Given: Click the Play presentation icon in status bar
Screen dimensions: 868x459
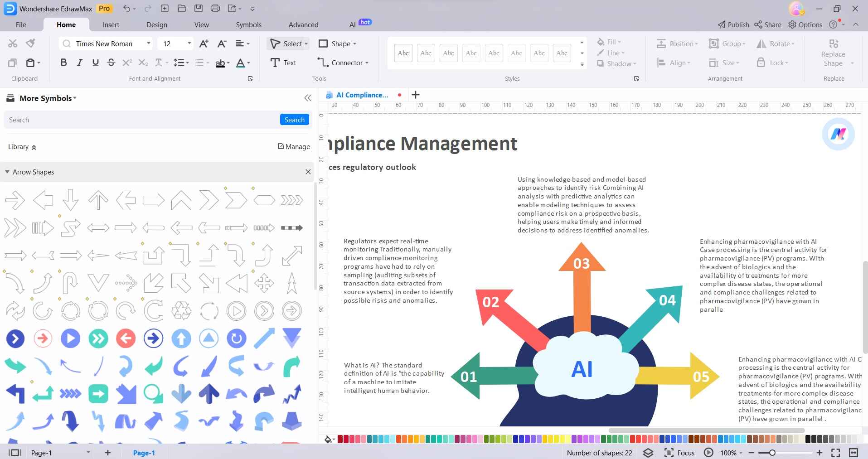Looking at the screenshot, I should click(708, 453).
